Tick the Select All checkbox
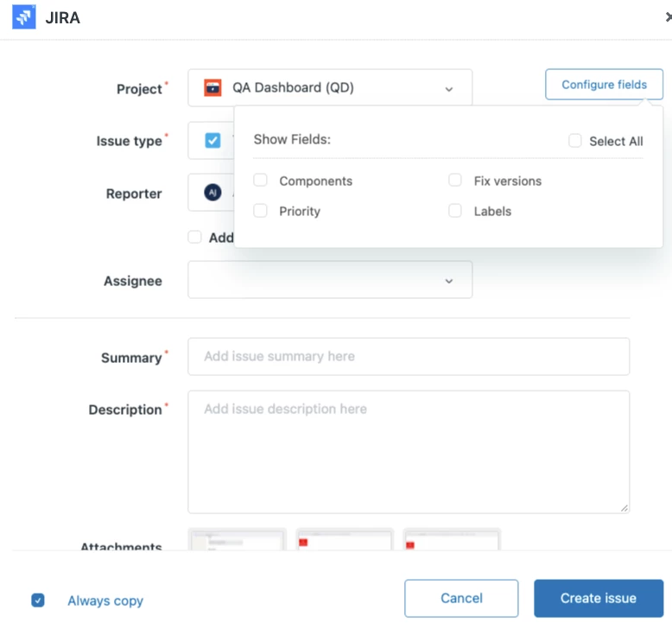The image size is (672, 636). pyautogui.click(x=574, y=141)
